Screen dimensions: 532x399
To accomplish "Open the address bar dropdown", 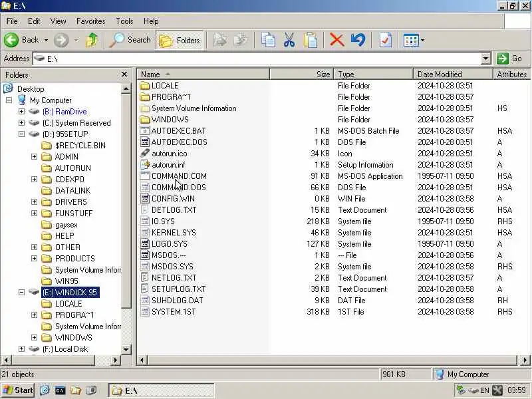I will click(485, 59).
